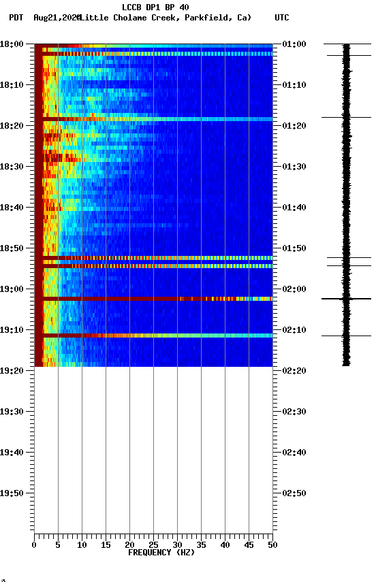Click the '01:40' UTC time label
Viewport: 376px width, 588px height.
coord(294,208)
